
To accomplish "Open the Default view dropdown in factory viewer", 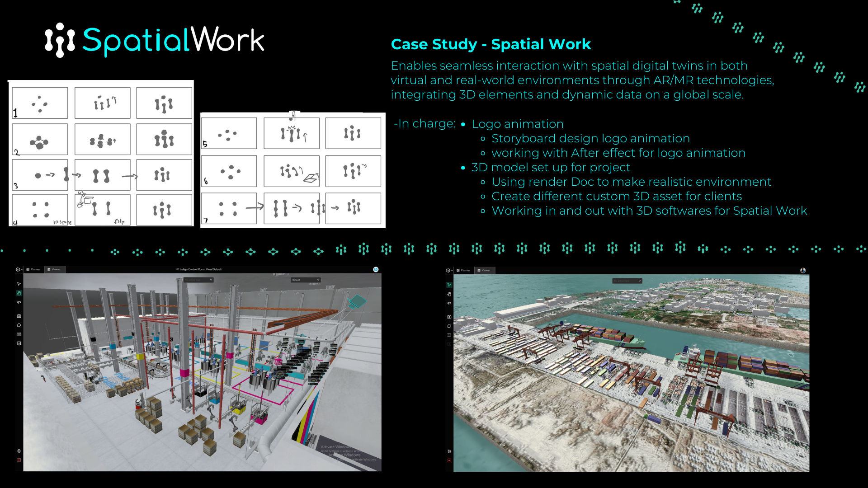I will tap(306, 280).
